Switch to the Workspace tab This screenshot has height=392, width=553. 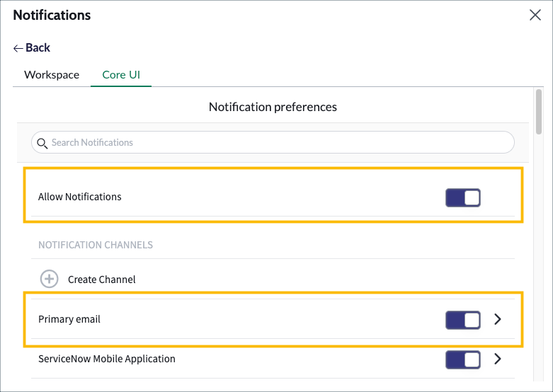[52, 74]
